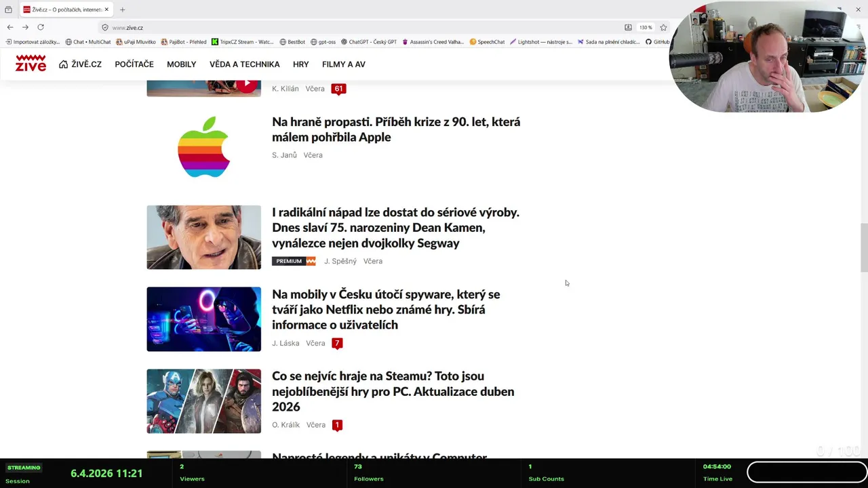Open the FILMY A AV section
Viewport: 868px width, 488px height.
[x=344, y=64]
